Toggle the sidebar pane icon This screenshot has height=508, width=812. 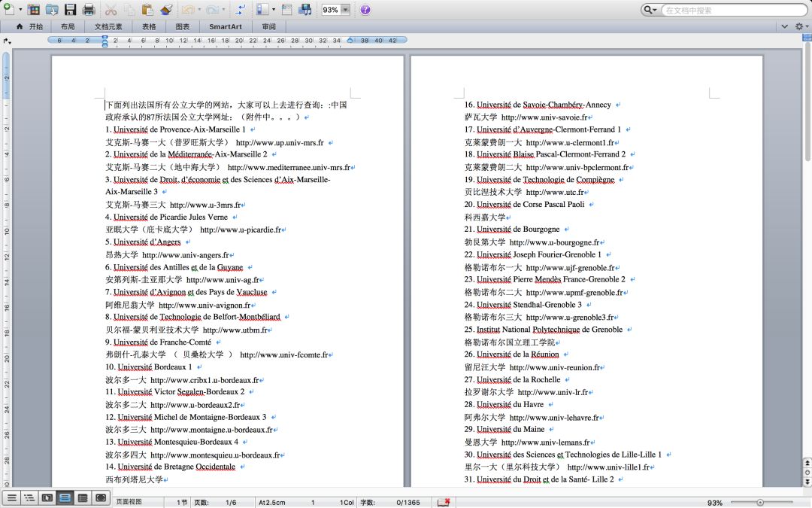262,9
